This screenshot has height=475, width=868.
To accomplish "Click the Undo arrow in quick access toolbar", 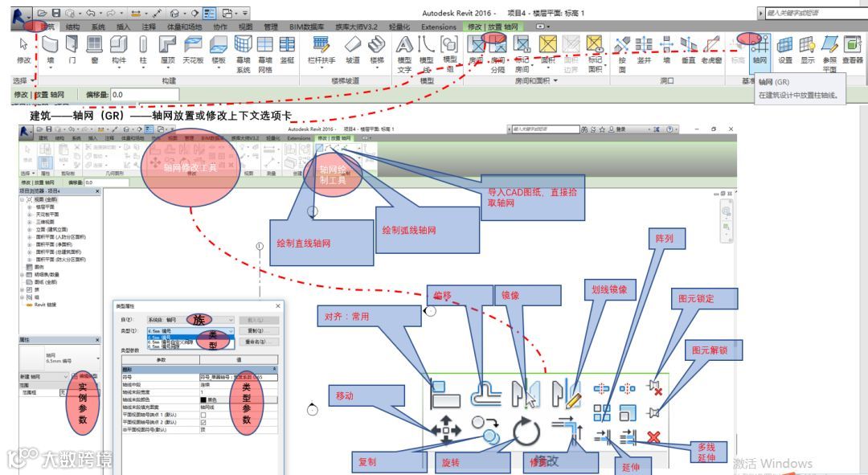I will click(x=90, y=12).
